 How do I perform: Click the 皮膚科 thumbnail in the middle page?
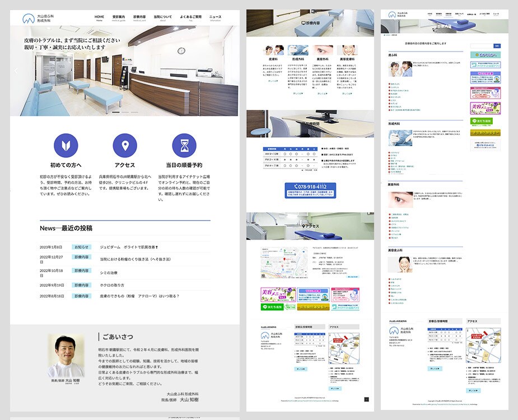tap(273, 50)
